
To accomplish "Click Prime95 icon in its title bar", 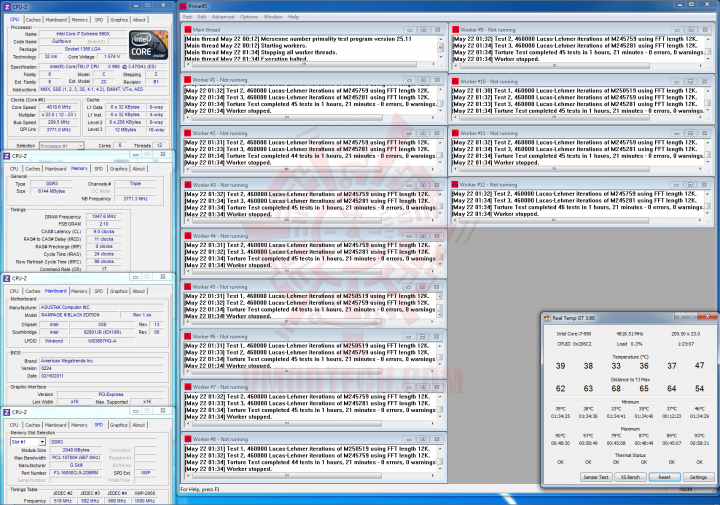I will click(183, 6).
